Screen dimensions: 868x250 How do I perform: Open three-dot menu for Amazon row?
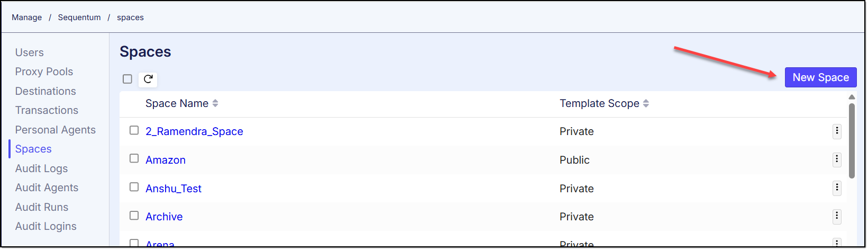pyautogui.click(x=837, y=159)
